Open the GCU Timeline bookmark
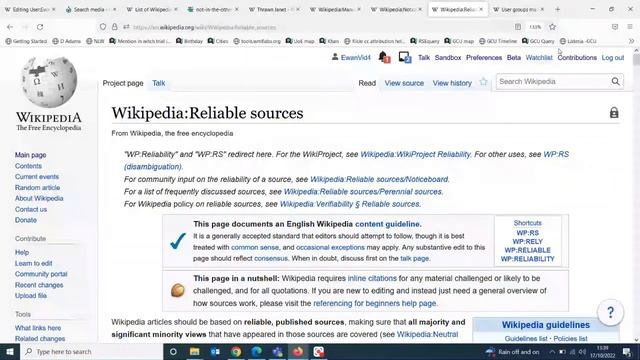The image size is (640, 360). coord(498,41)
